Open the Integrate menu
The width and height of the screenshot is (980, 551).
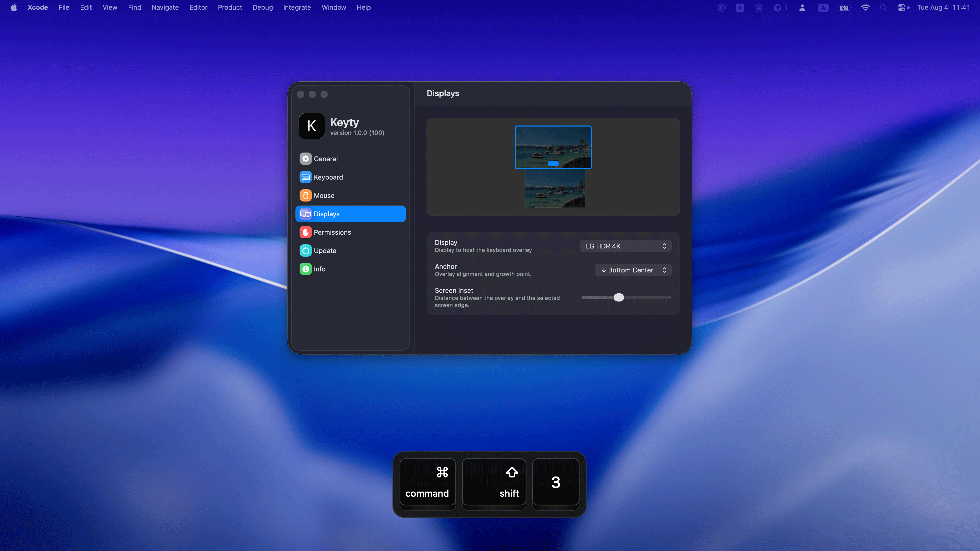pos(297,8)
